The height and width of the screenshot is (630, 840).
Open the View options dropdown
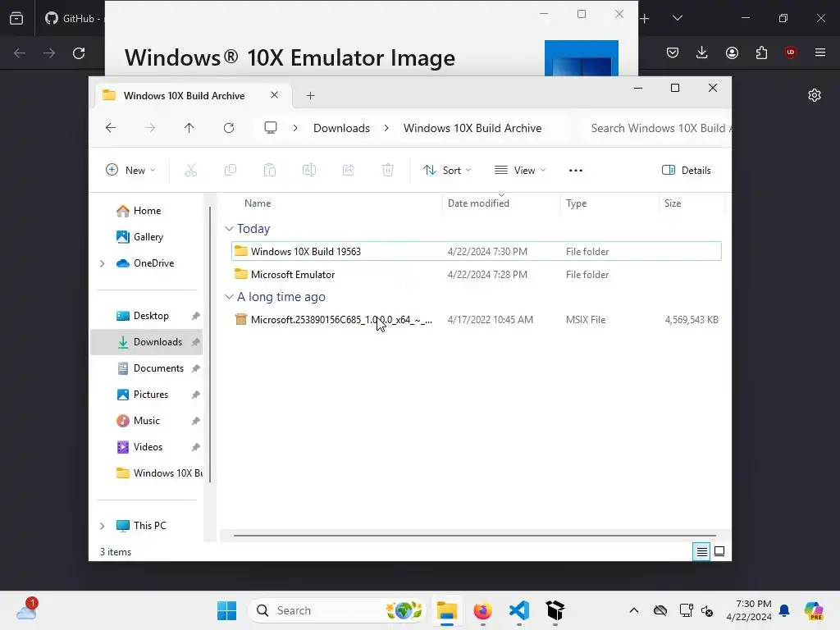pyautogui.click(x=519, y=171)
